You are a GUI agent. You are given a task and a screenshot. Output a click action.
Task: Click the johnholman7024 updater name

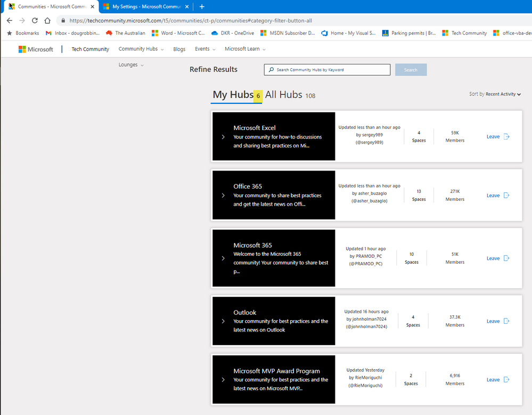click(370, 319)
